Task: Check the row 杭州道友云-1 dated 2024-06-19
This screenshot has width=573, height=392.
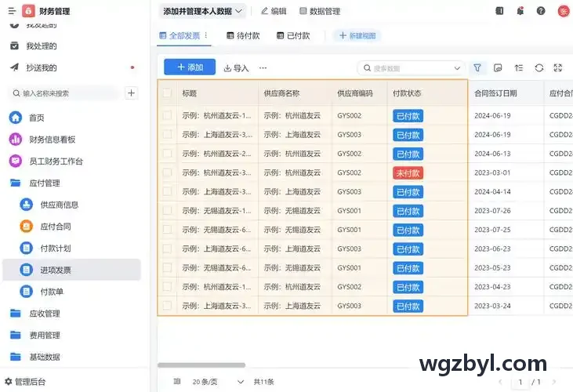Action: tap(167, 115)
